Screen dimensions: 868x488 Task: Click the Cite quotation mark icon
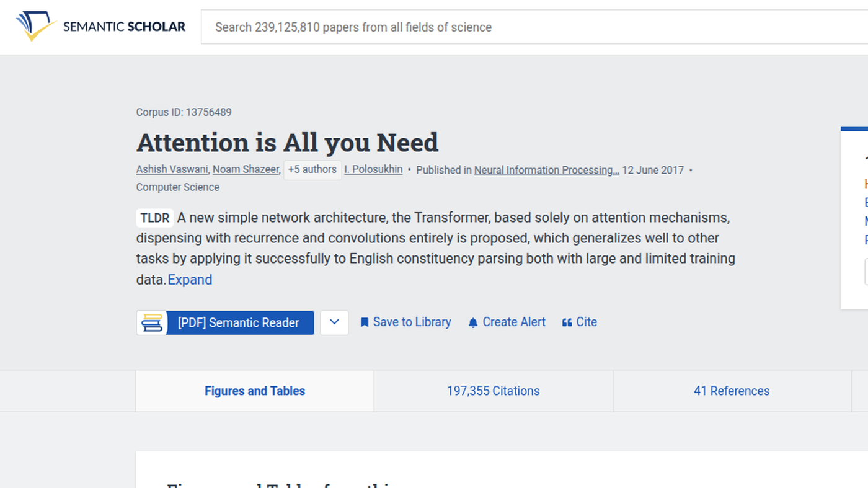coord(567,322)
